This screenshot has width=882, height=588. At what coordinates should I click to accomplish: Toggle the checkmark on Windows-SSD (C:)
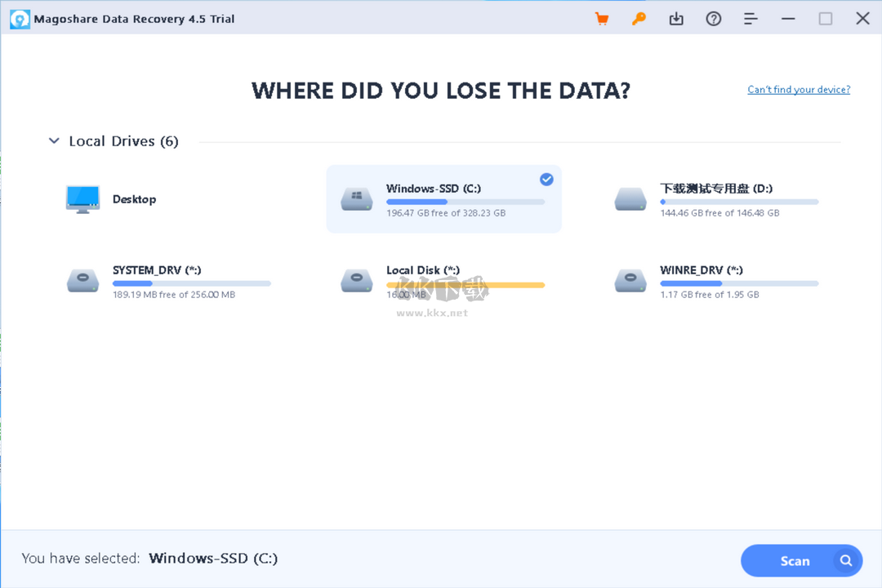tap(546, 180)
